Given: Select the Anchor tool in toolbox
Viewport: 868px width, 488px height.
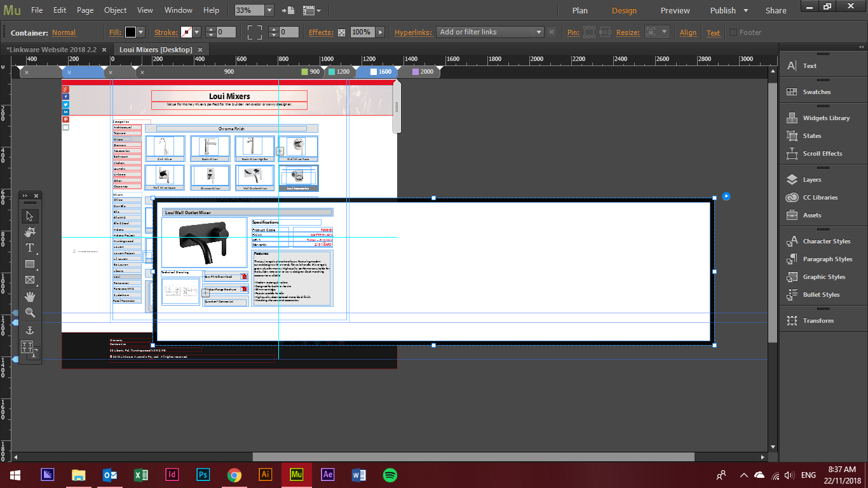Looking at the screenshot, I should point(30,330).
